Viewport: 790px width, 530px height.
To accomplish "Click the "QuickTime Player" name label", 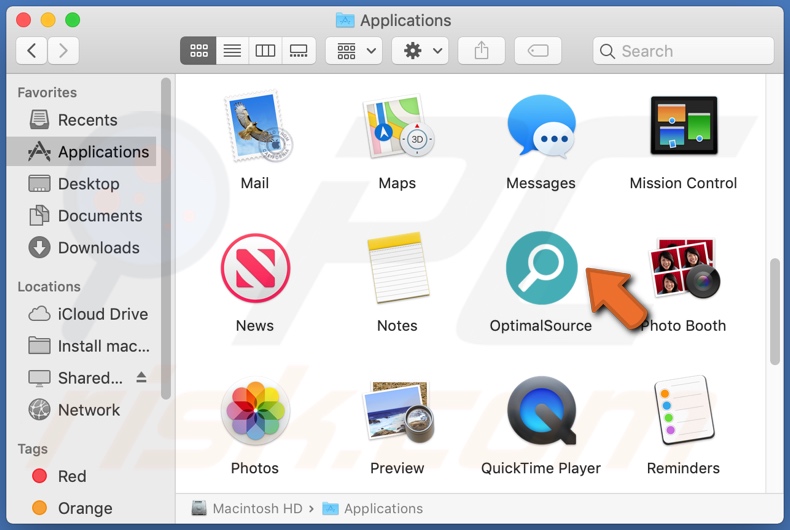I will click(541, 469).
